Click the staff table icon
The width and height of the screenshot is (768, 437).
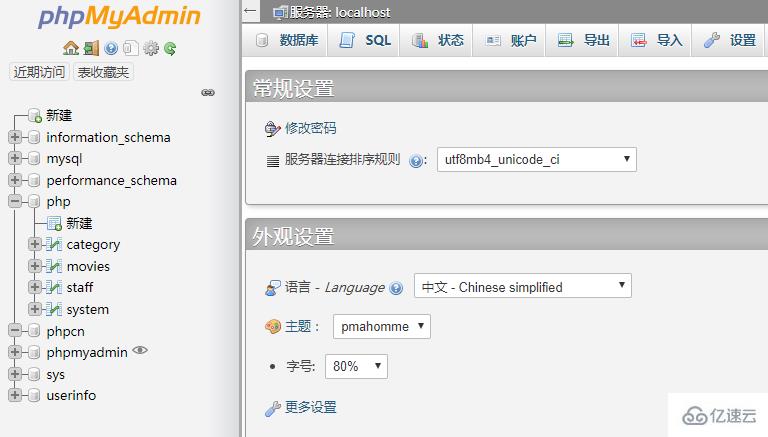[x=54, y=287]
